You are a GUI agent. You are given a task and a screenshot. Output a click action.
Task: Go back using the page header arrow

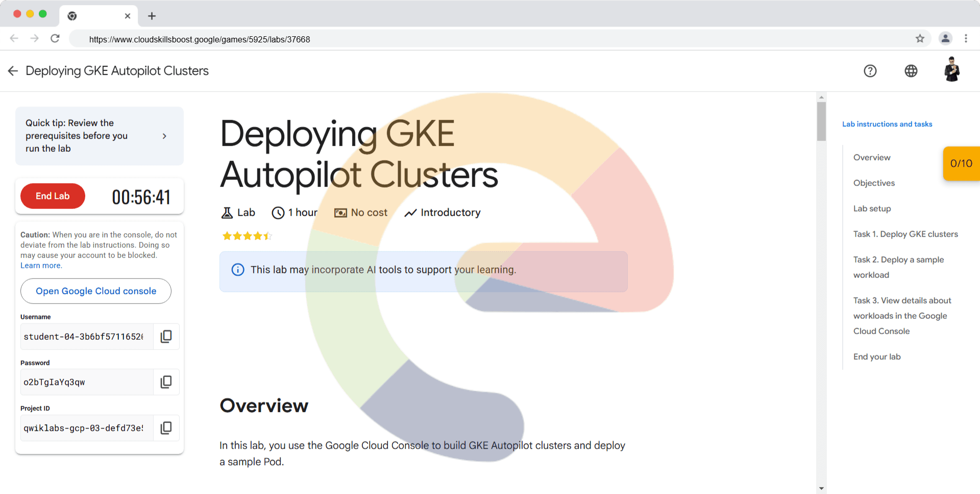[x=13, y=71]
